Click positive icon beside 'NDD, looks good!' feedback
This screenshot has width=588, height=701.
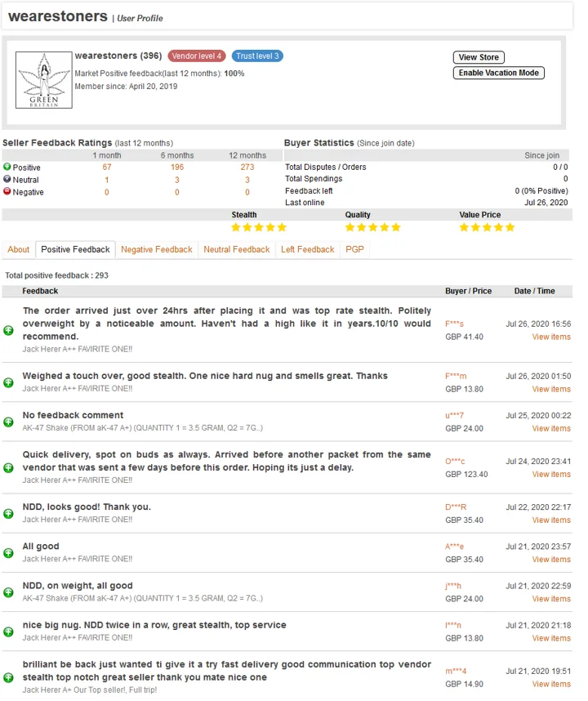(x=8, y=514)
